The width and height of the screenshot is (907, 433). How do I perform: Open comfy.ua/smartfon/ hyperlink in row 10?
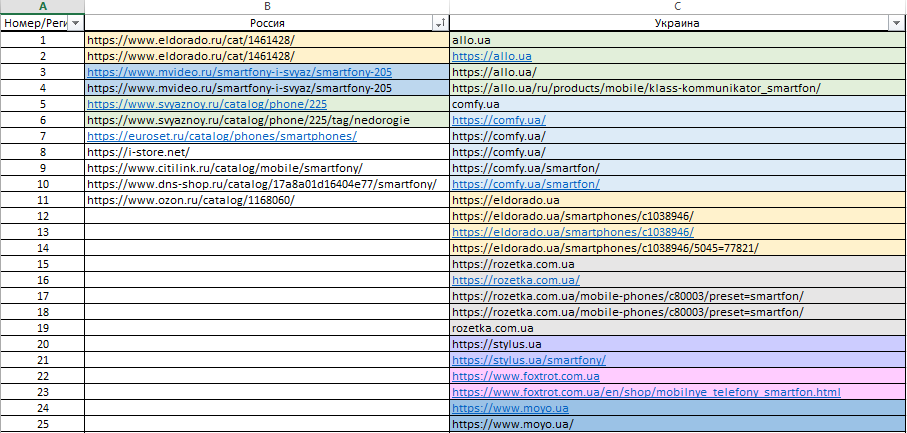526,184
